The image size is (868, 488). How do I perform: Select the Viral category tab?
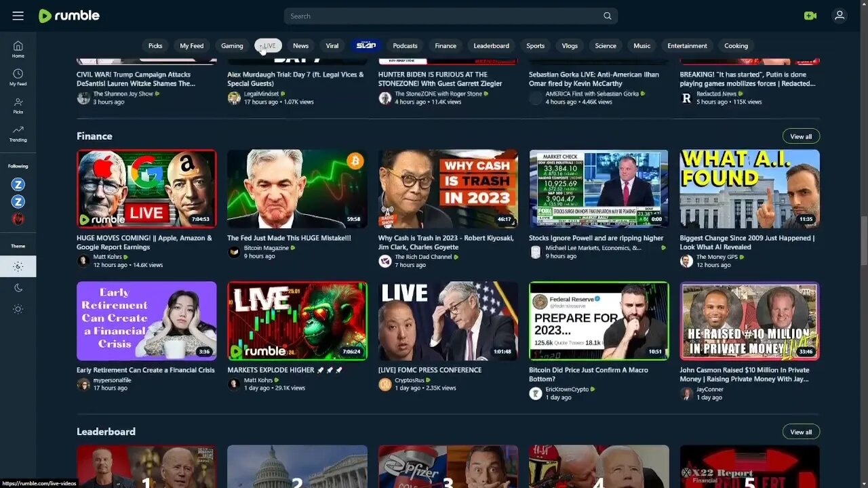tap(332, 45)
